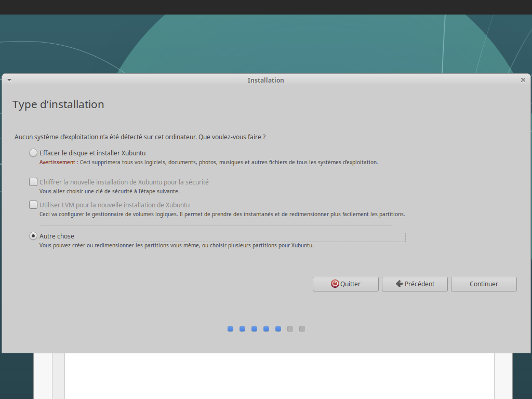Click the left arrow icon on Précédent

pyautogui.click(x=399, y=284)
